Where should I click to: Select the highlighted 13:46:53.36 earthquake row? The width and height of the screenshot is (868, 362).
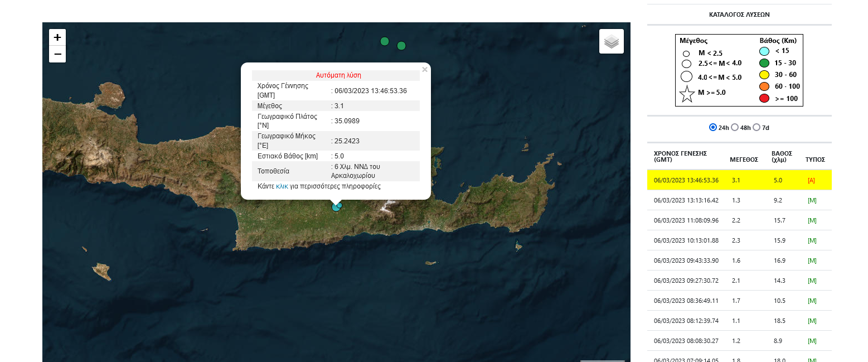686,180
